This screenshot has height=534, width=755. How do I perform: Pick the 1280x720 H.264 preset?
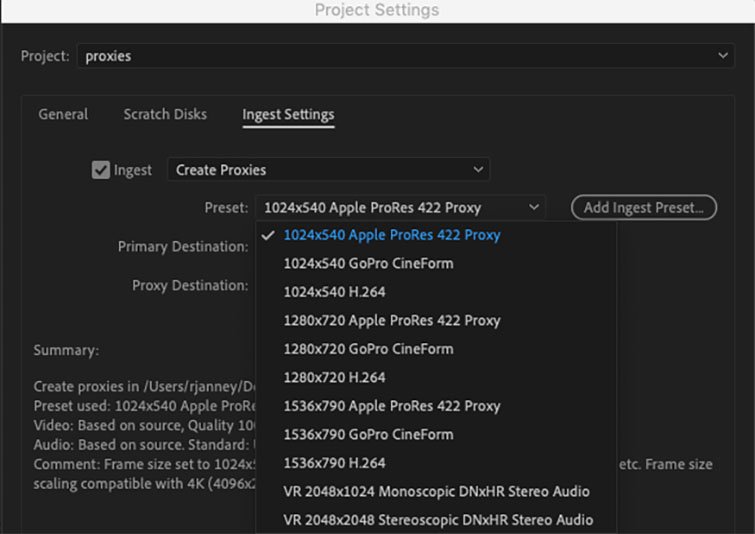[334, 378]
